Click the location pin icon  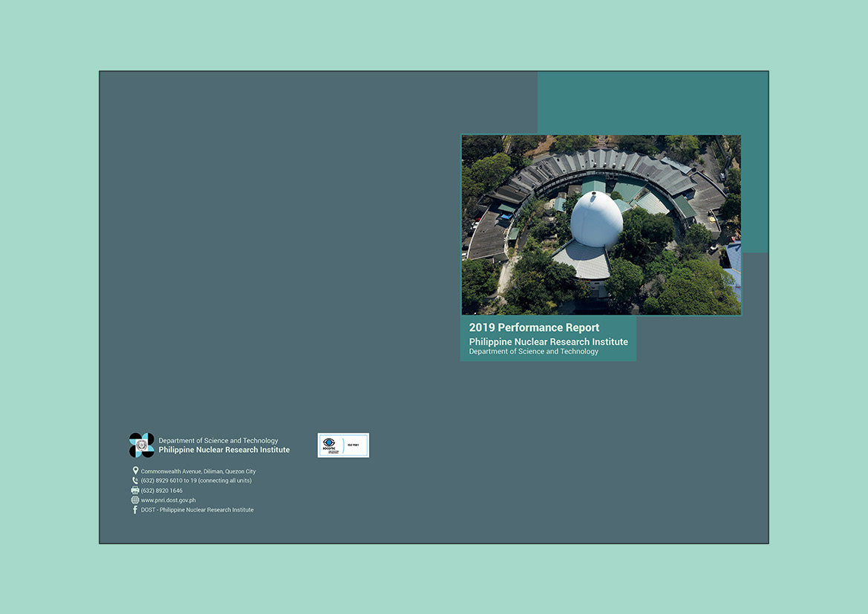135,471
